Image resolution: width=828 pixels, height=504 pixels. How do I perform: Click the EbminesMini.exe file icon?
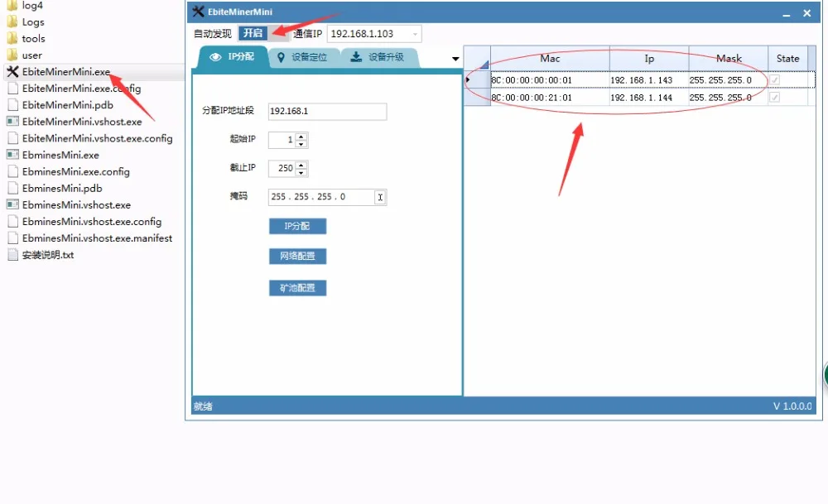click(12, 155)
